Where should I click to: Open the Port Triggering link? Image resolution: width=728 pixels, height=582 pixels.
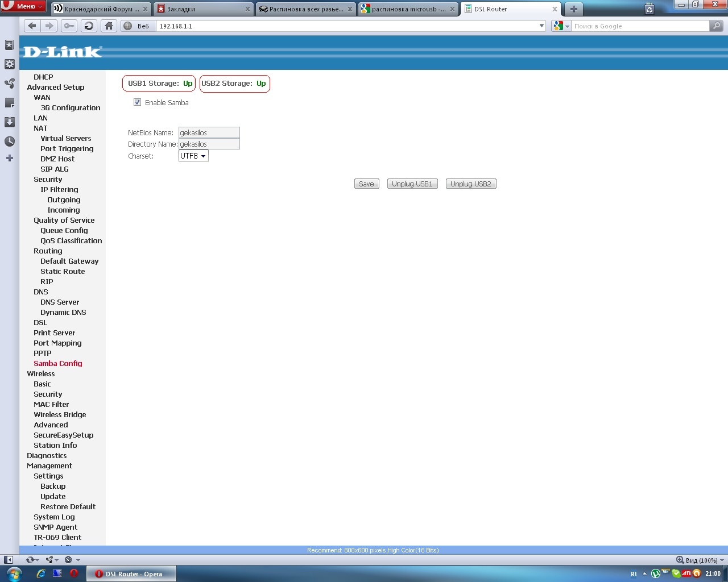(x=67, y=149)
